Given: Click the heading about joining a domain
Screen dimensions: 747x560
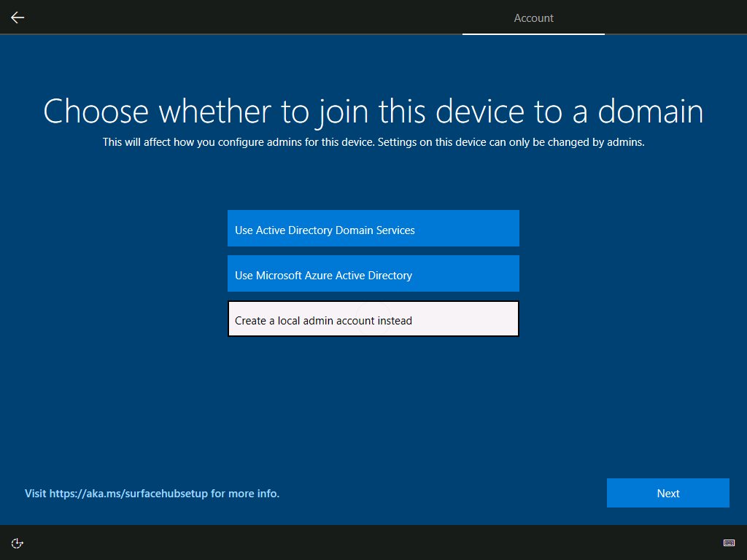Looking at the screenshot, I should coord(373,112).
